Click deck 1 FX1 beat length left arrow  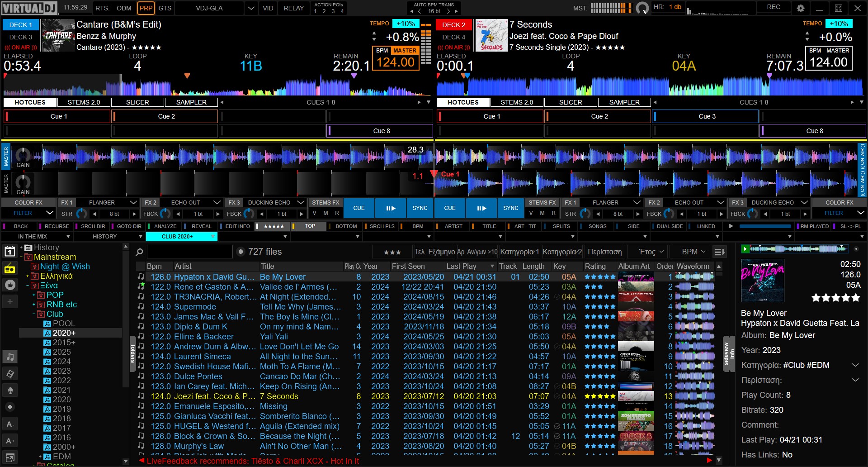tap(94, 214)
